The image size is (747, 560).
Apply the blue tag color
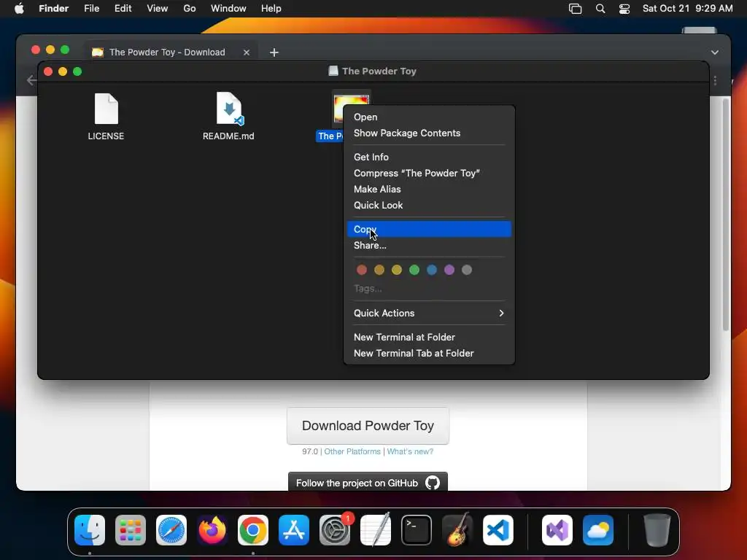[432, 270]
